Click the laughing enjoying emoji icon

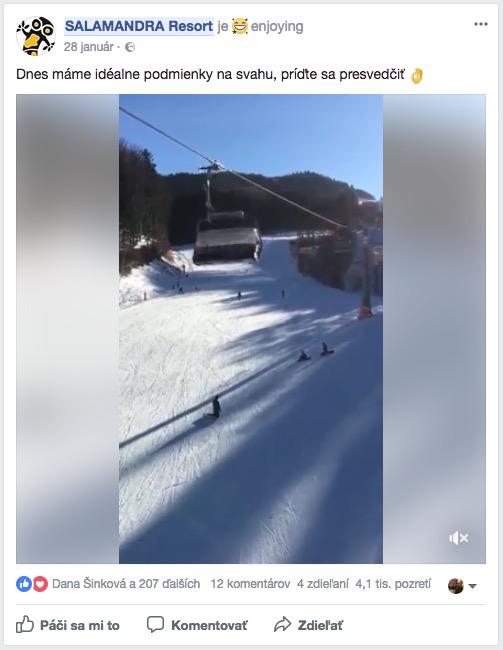pyautogui.click(x=240, y=26)
